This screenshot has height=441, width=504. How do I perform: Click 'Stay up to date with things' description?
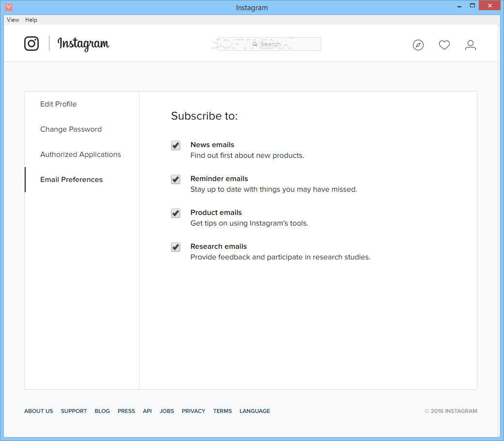tap(274, 189)
